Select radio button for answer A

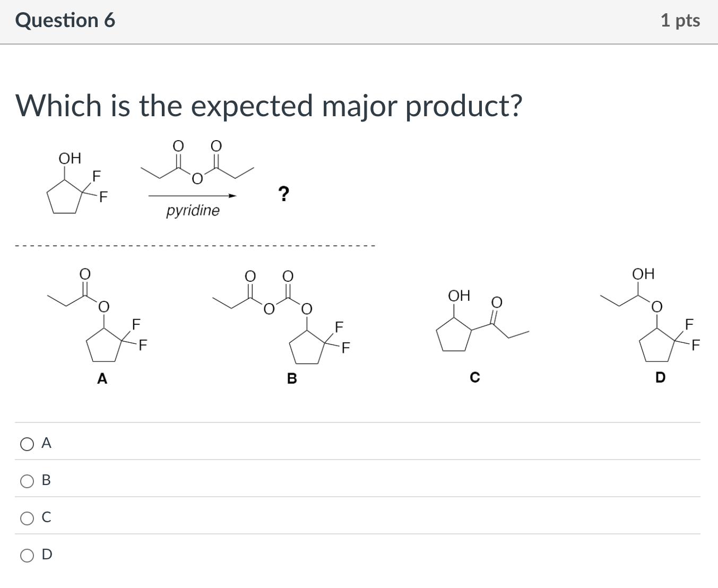pos(27,444)
